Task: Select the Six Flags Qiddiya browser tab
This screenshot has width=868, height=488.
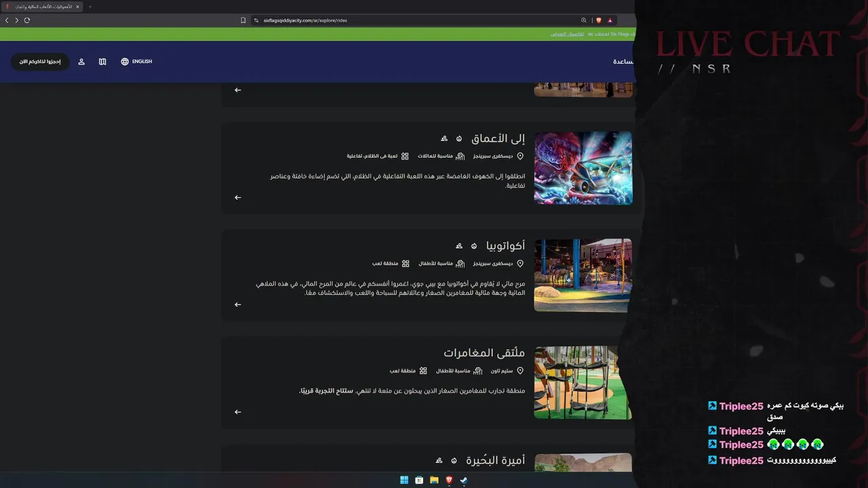Action: tap(42, 7)
